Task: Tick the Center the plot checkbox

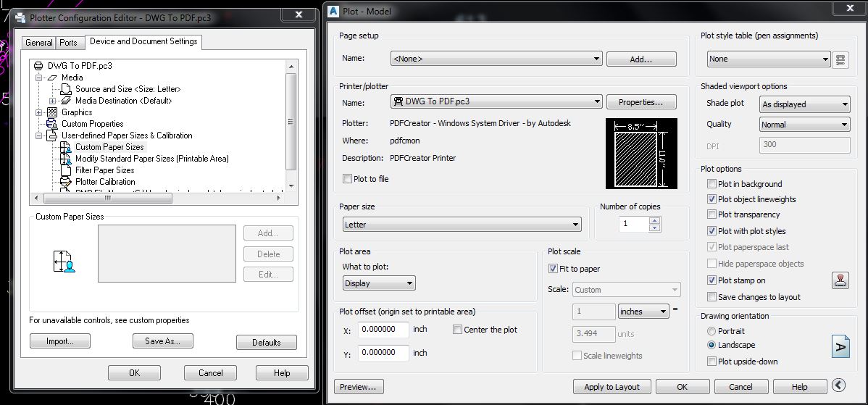Action: [x=457, y=329]
